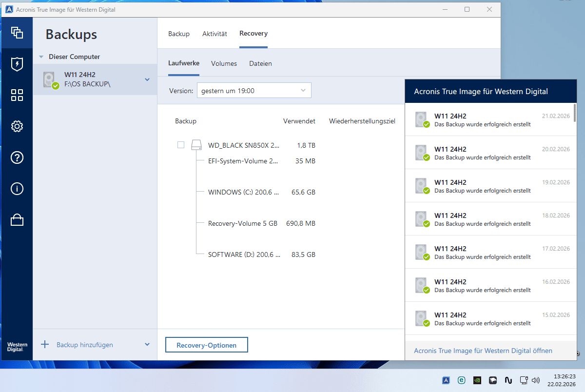Screen dimensions: 585x392
Task: Switch to the Dateien sub-tab
Action: (x=260, y=63)
